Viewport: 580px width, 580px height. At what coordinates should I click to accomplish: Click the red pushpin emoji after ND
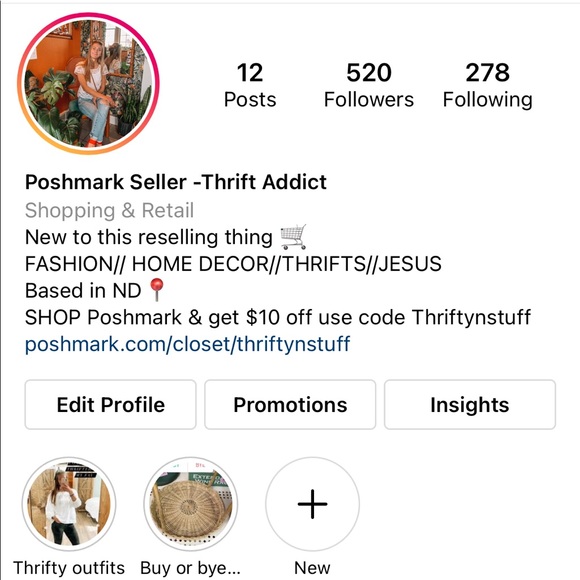(156, 290)
